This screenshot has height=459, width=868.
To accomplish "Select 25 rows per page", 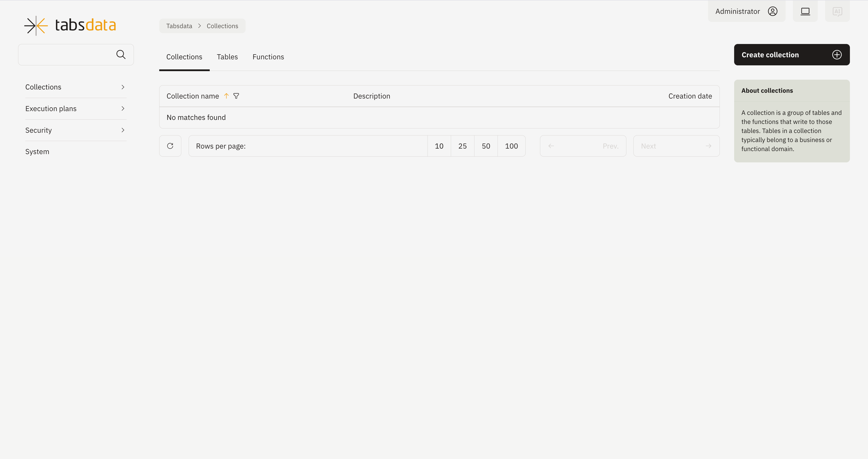I will (462, 146).
